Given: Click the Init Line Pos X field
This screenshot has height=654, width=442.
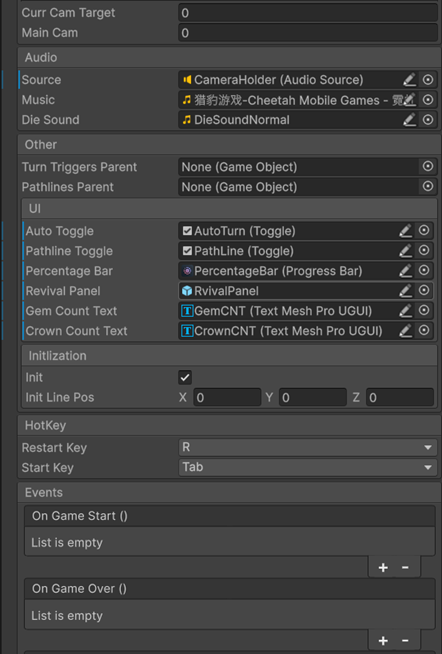Looking at the screenshot, I should pos(228,397).
